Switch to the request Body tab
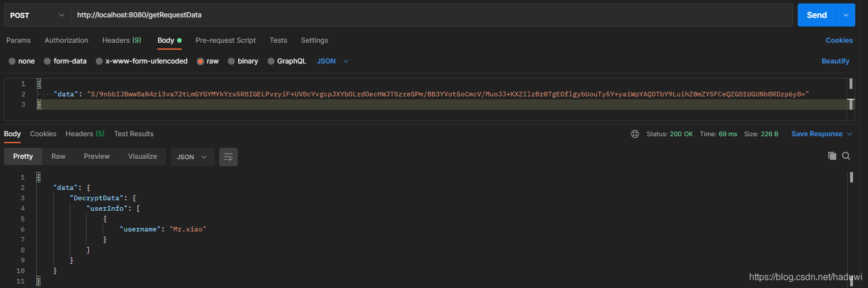The height and width of the screenshot is (288, 868). point(170,40)
